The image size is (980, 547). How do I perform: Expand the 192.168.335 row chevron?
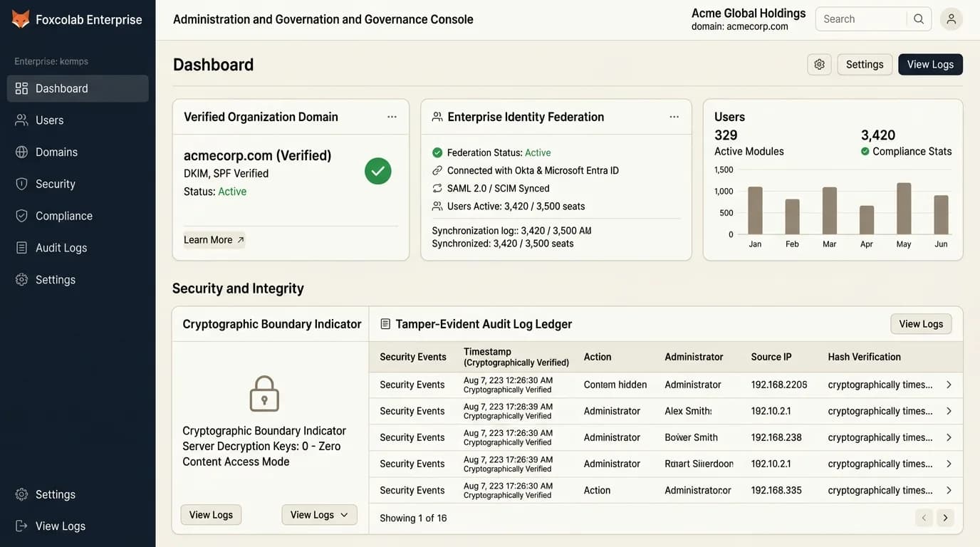949,490
